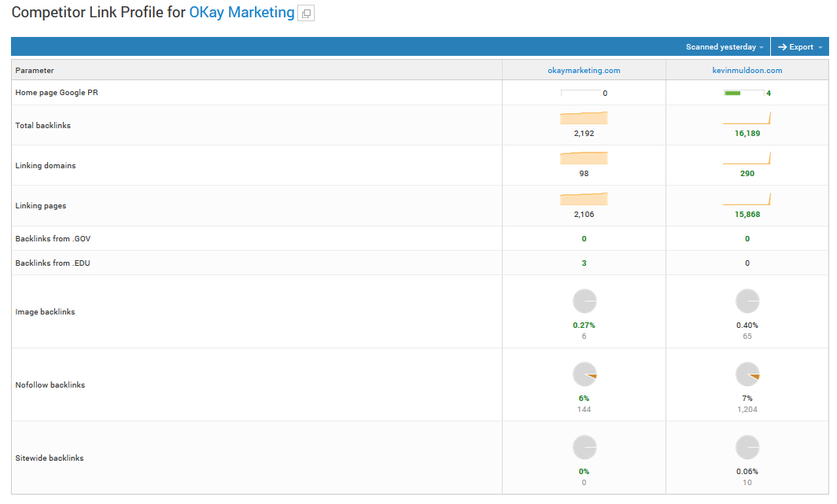This screenshot has width=837, height=504.
Task: View kevinmuldoon.com Linking pages trend chart
Action: click(747, 198)
